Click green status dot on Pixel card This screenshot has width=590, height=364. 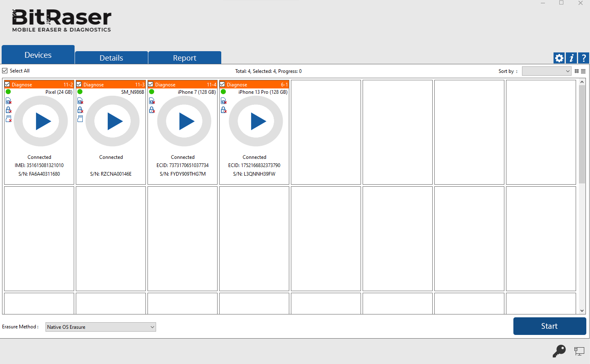point(8,92)
